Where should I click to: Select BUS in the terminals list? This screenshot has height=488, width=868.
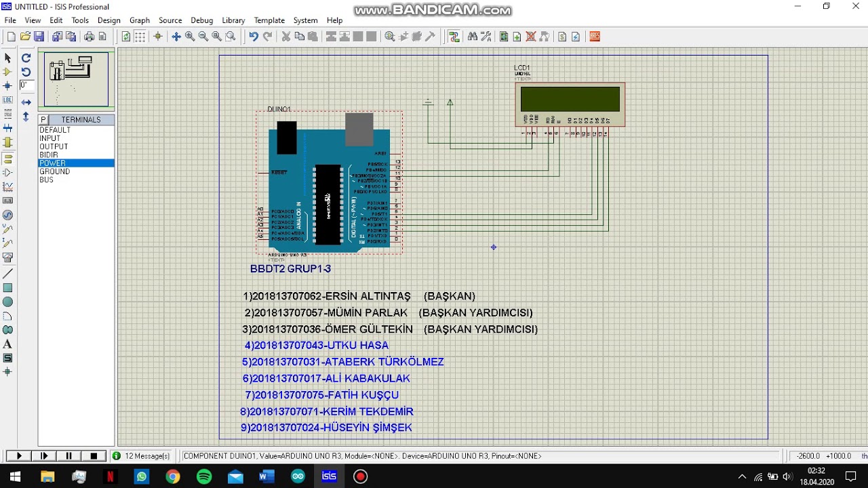click(76, 180)
